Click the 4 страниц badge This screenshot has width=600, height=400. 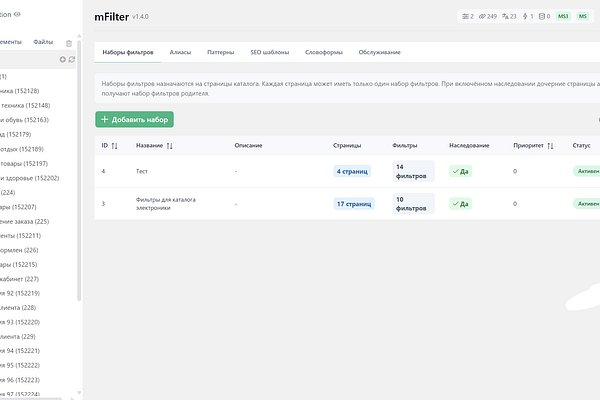tap(352, 171)
